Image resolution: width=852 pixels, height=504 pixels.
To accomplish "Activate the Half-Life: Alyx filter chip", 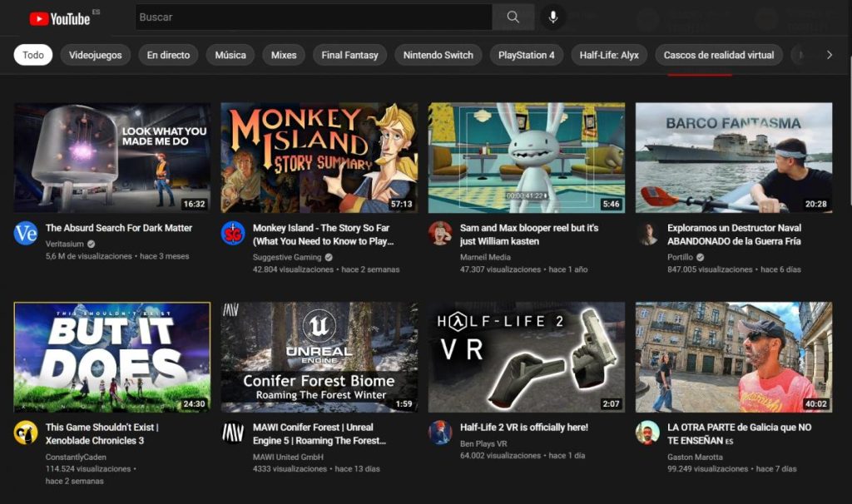I will coord(610,54).
